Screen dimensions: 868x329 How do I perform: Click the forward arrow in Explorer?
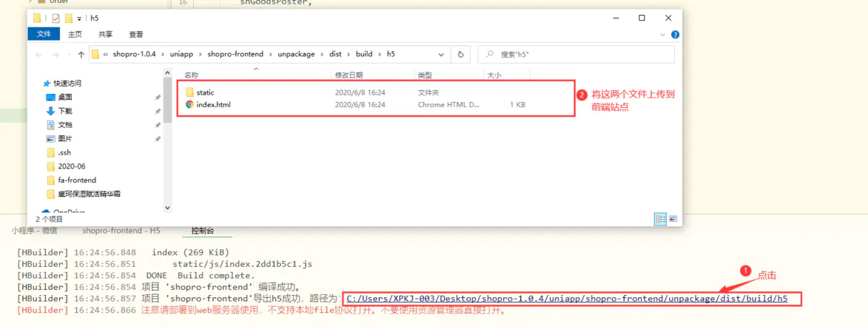pos(56,54)
